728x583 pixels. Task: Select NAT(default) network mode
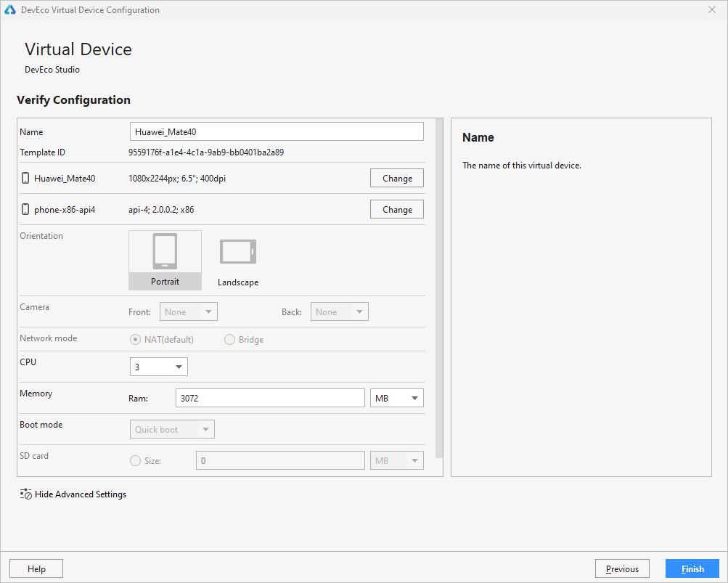pyautogui.click(x=135, y=340)
